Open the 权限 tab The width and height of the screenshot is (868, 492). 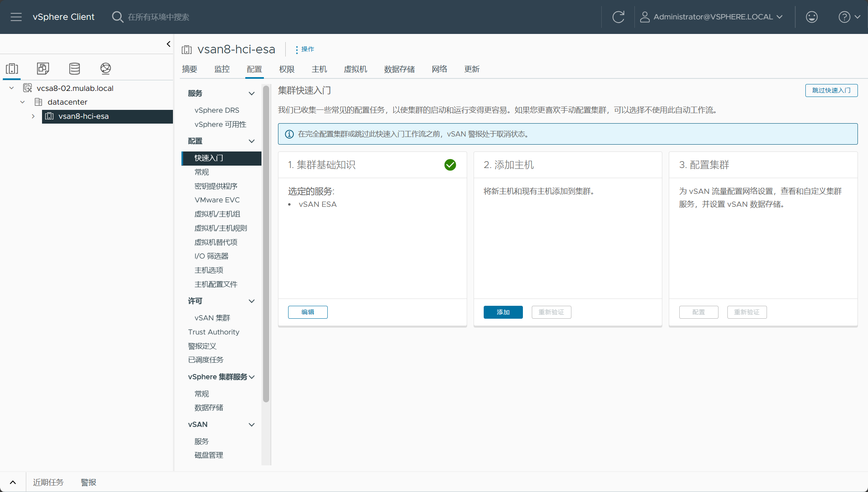287,69
